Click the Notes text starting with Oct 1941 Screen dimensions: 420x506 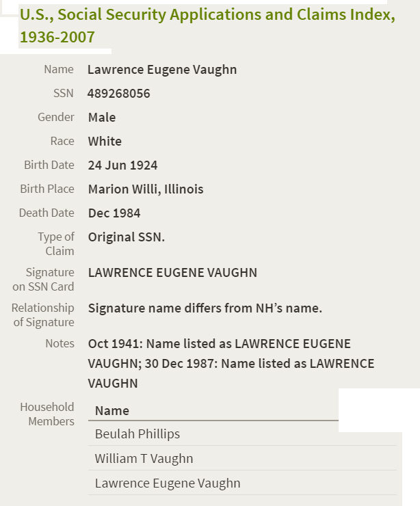coord(231,364)
